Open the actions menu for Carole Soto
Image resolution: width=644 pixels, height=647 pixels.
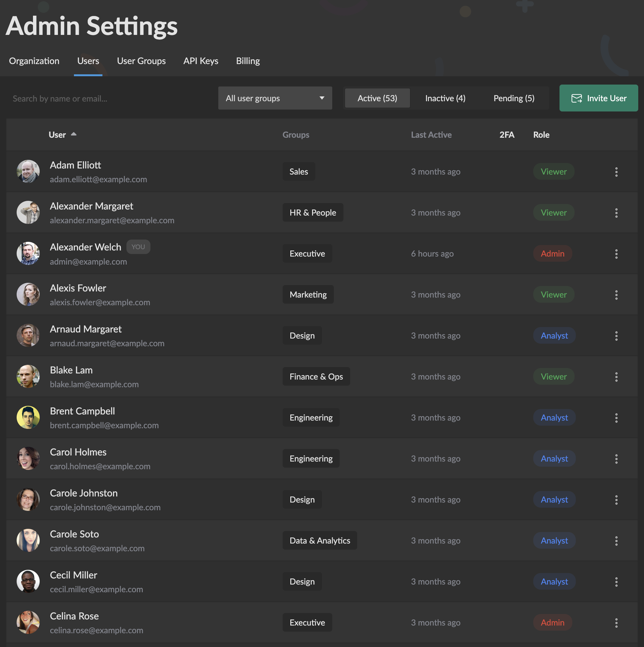[x=616, y=541]
